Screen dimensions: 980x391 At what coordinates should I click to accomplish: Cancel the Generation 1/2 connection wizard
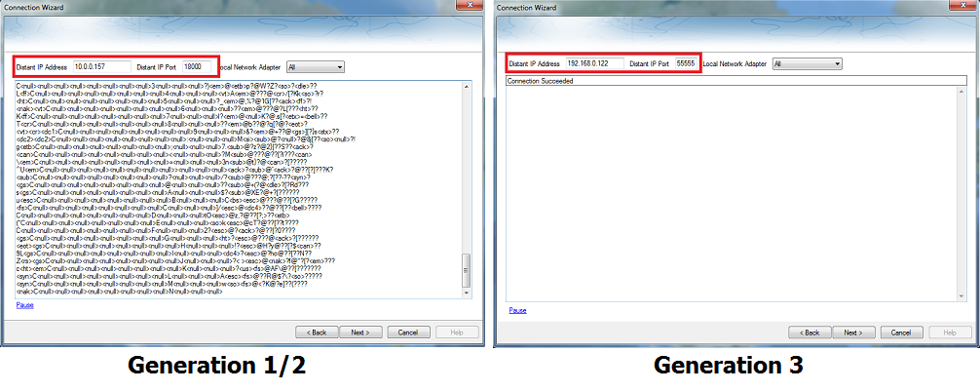click(x=409, y=332)
